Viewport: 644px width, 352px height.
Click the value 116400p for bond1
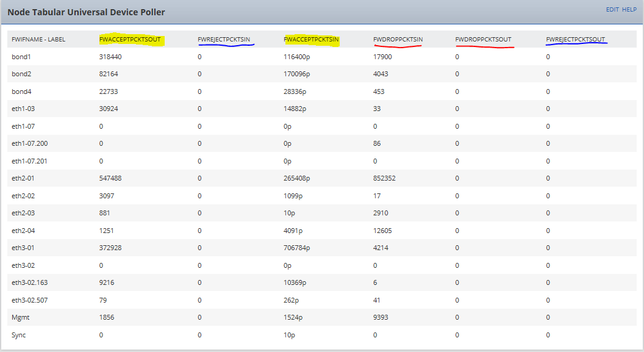pyautogui.click(x=296, y=57)
